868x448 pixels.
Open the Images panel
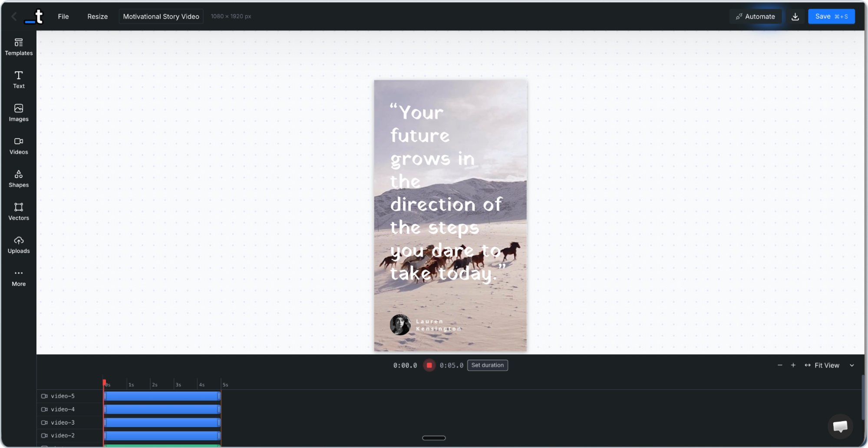(x=19, y=113)
